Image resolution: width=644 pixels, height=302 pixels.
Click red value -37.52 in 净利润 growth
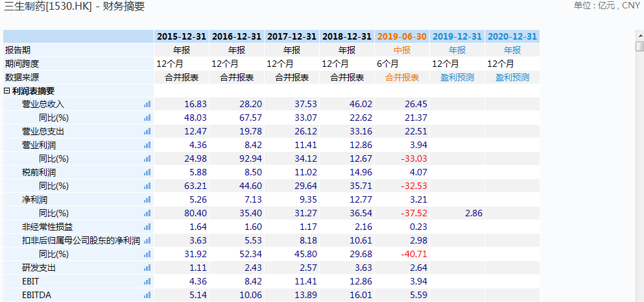click(x=414, y=214)
